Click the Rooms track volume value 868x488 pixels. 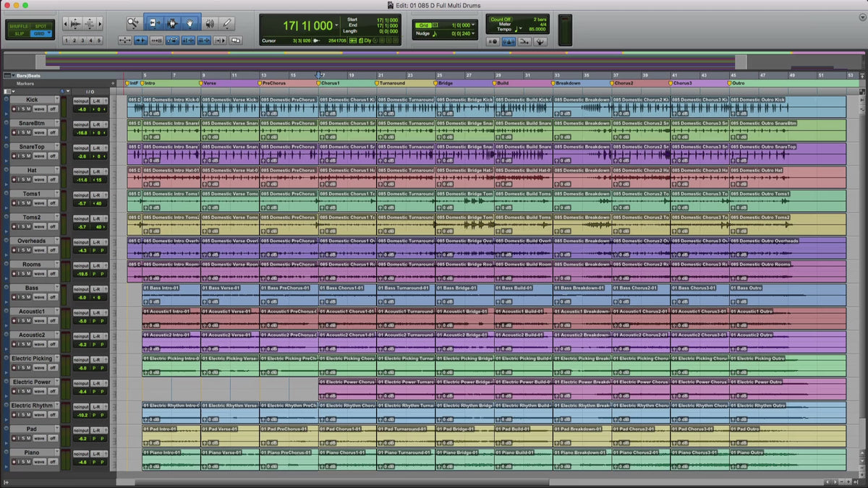pos(82,274)
